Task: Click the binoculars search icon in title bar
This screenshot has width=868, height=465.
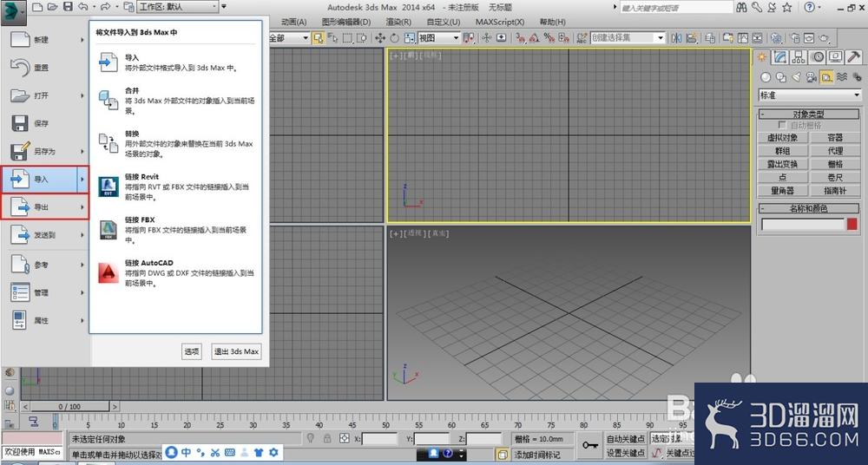Action: coord(742,7)
